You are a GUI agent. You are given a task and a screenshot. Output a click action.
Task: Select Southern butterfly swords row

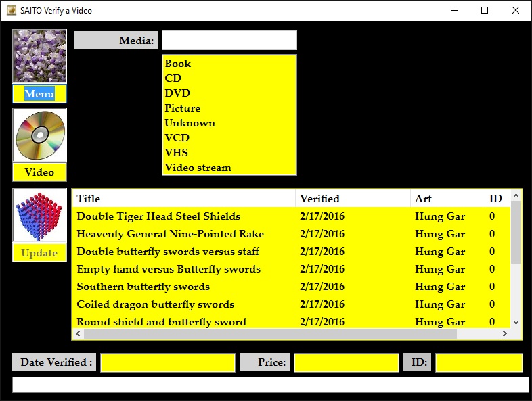click(x=143, y=287)
